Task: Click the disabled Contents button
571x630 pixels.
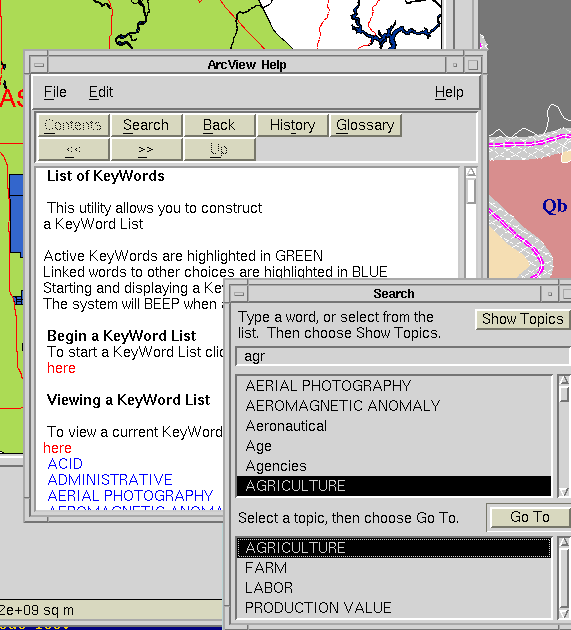Action: (73, 125)
